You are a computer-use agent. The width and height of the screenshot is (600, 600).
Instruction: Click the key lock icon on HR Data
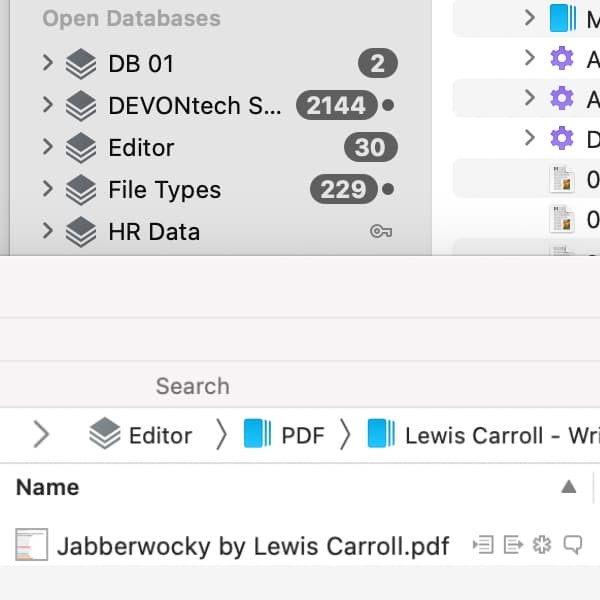pyautogui.click(x=381, y=232)
